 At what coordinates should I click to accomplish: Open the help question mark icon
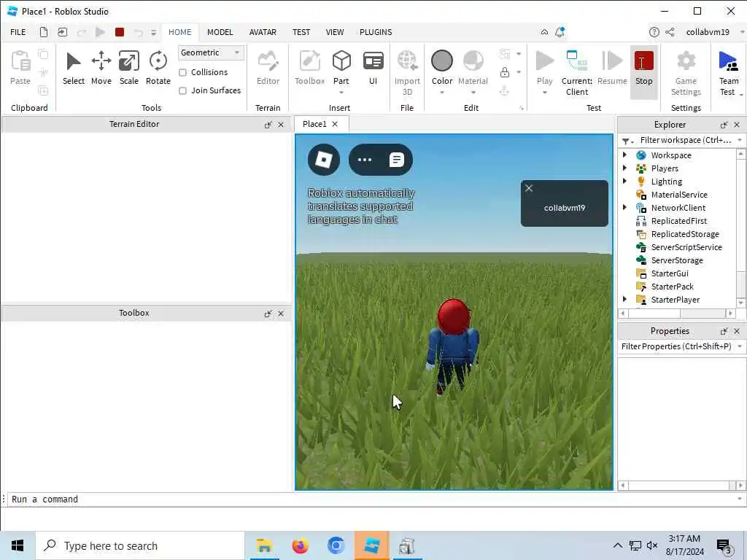(x=654, y=32)
